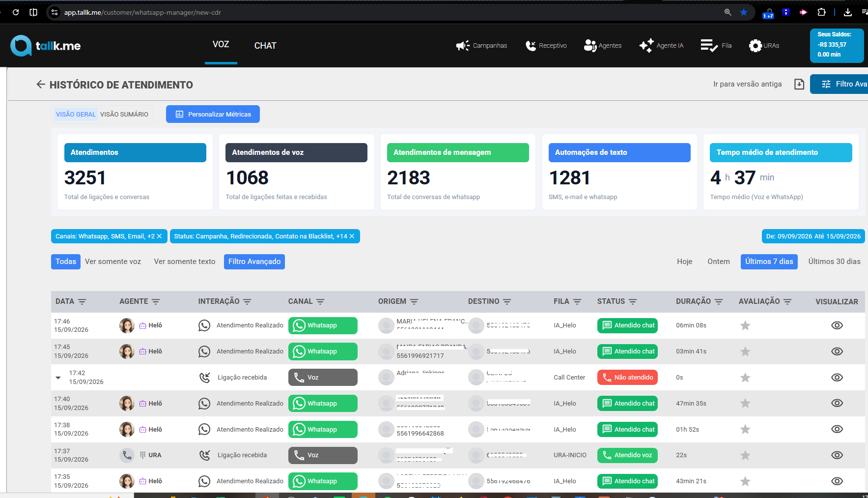Open INTERAÇÃO column filter
This screenshot has width=868, height=498.
[x=247, y=302]
